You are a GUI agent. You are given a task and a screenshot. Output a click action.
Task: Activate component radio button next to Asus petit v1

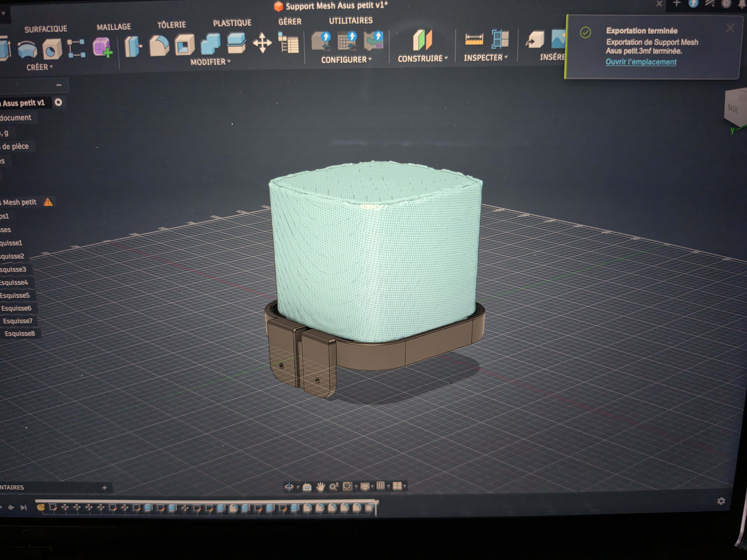coord(58,102)
